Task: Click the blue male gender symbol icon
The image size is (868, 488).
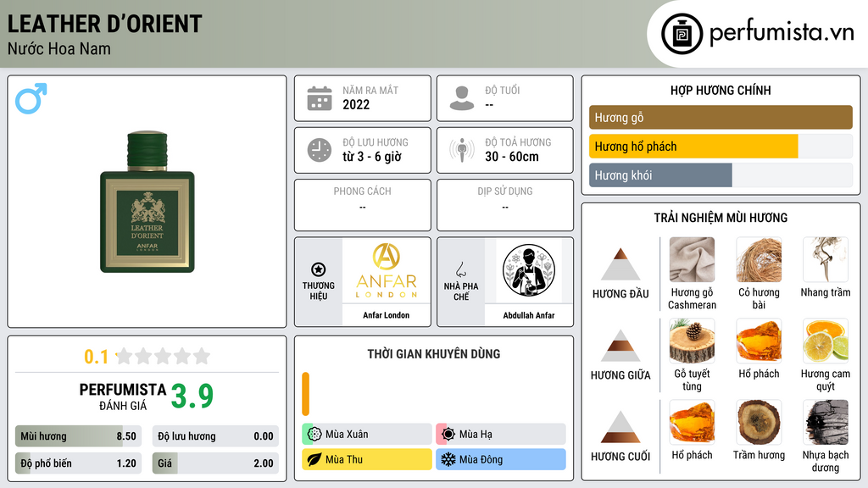Action: [31, 98]
